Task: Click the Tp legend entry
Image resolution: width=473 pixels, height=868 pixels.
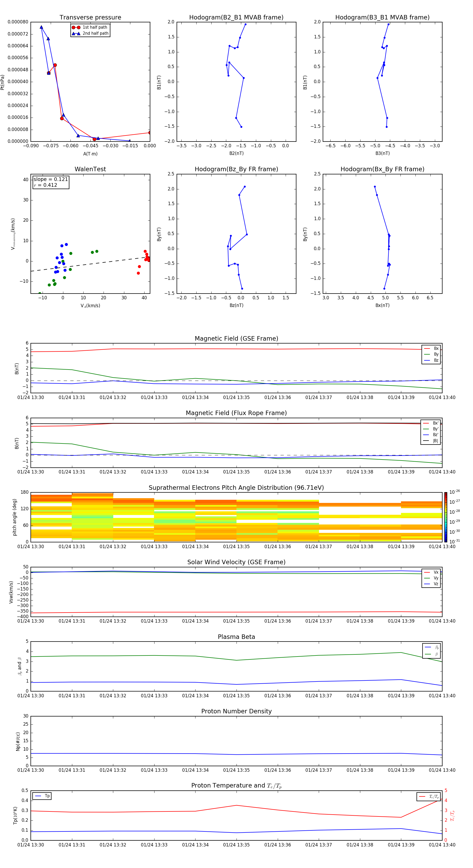Action: click(42, 796)
